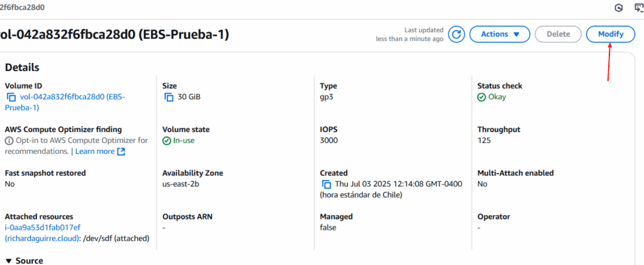Viewport: 644px width, 265px height.
Task: Expand or collapse the Source section
Action: [x=24, y=261]
